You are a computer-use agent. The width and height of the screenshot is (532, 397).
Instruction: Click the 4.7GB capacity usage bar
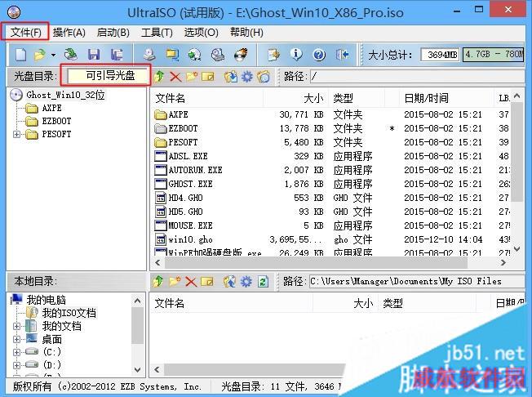[494, 55]
